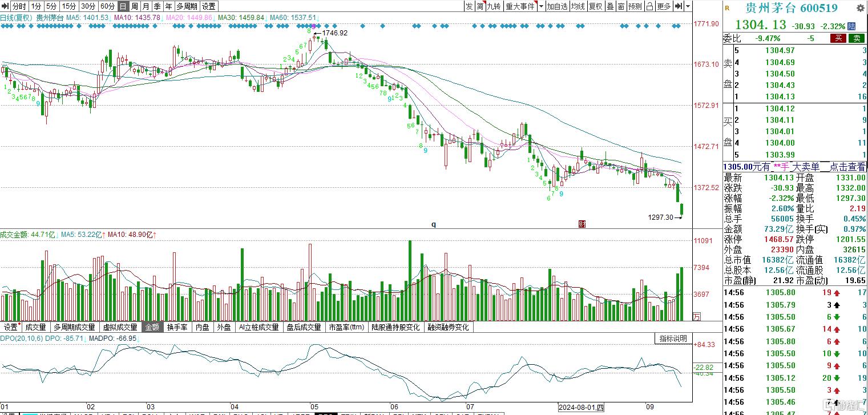
Task: Switch to the 外盘 tab
Action: 224,328
